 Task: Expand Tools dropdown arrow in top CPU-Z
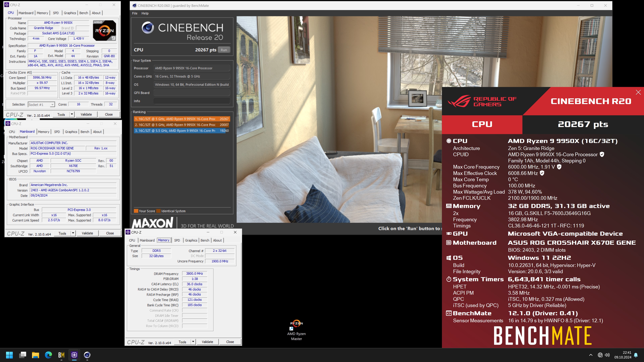[72, 114]
